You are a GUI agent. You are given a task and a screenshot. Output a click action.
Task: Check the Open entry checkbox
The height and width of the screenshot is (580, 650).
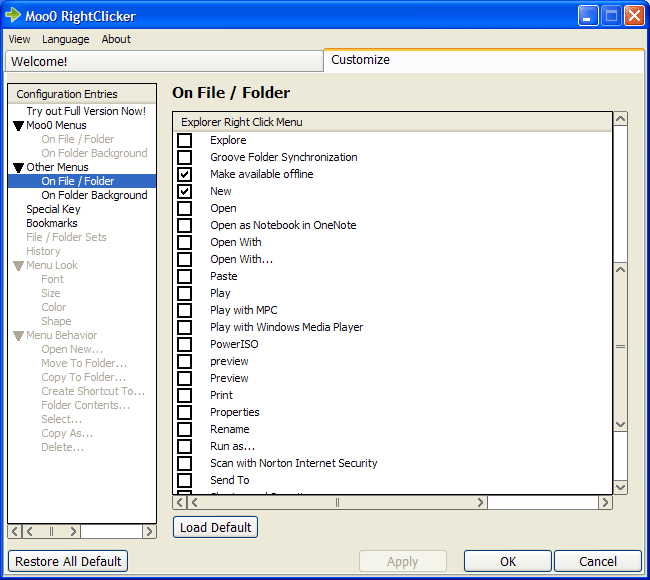coord(184,208)
